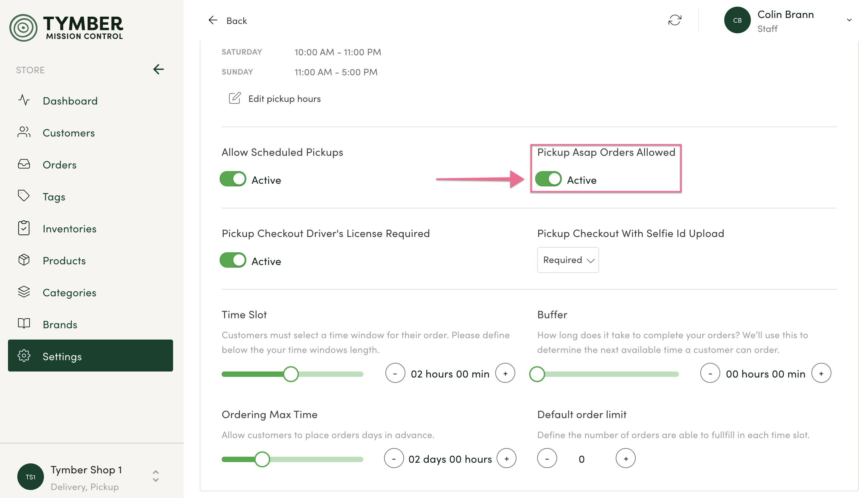Click the edit pencil icon for pickup hours
The image size is (868, 498).
click(235, 99)
